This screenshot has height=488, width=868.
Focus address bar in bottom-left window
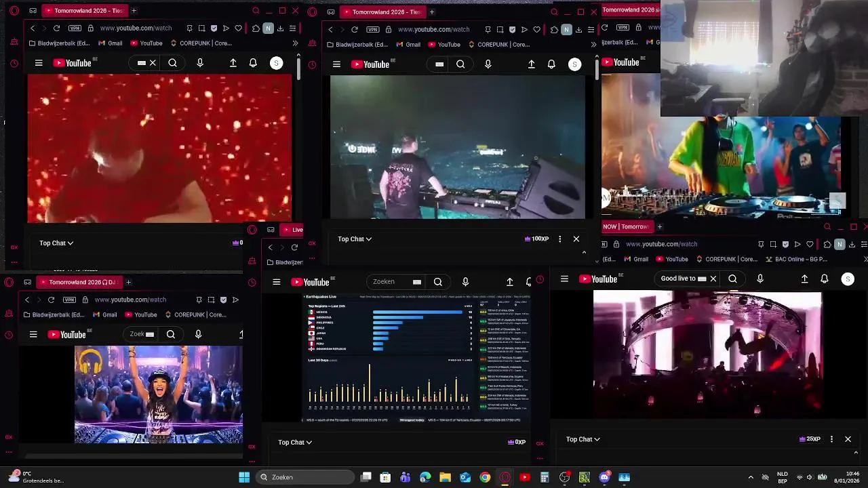click(130, 300)
